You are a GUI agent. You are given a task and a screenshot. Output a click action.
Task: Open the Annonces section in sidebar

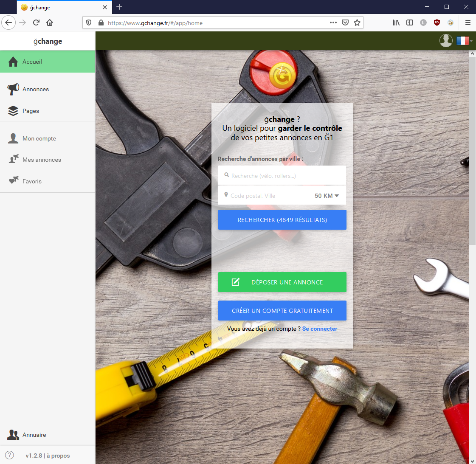(x=36, y=89)
